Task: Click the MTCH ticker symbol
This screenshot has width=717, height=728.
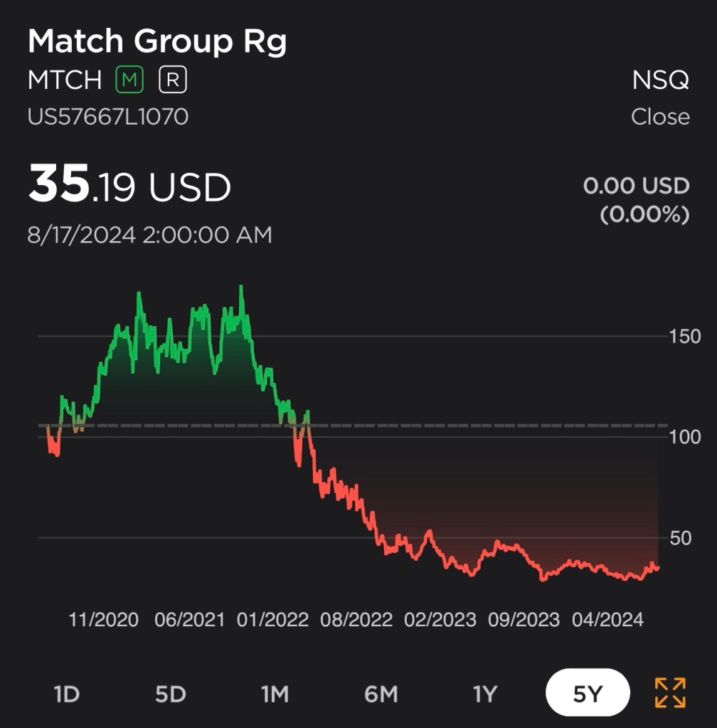Action: tap(65, 80)
